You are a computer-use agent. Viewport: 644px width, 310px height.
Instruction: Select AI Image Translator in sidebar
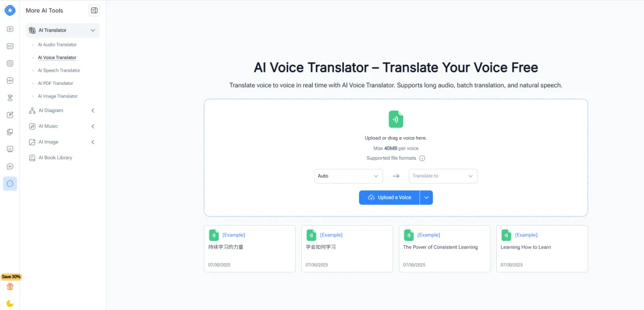coord(57,96)
